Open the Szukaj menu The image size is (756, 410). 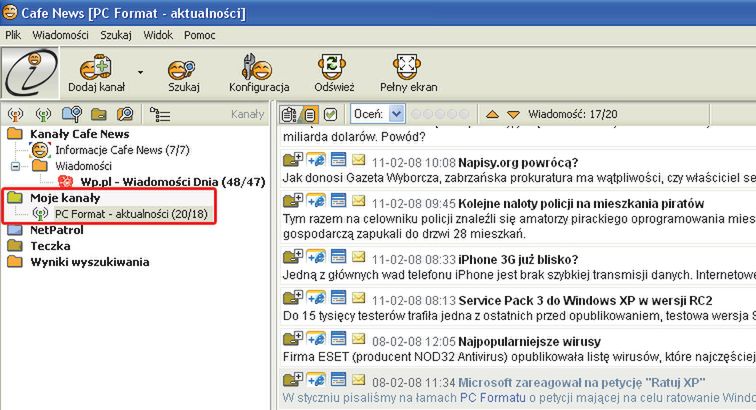point(116,35)
